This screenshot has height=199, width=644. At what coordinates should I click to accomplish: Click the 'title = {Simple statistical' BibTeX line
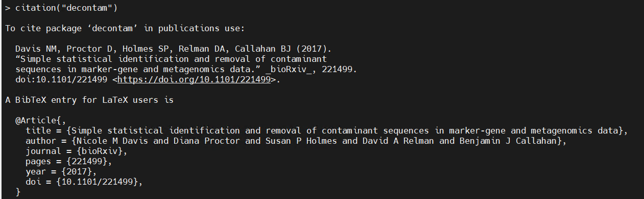point(327,131)
